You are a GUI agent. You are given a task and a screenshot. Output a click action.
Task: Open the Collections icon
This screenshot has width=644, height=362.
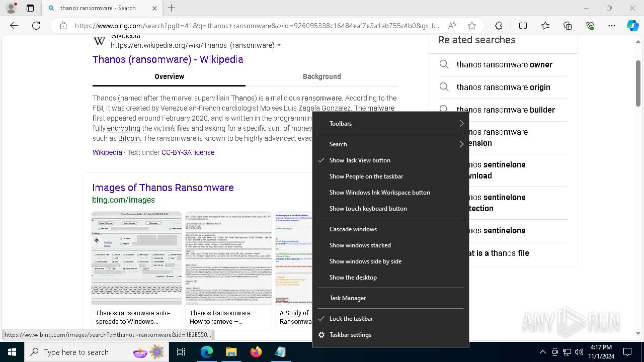568,26
